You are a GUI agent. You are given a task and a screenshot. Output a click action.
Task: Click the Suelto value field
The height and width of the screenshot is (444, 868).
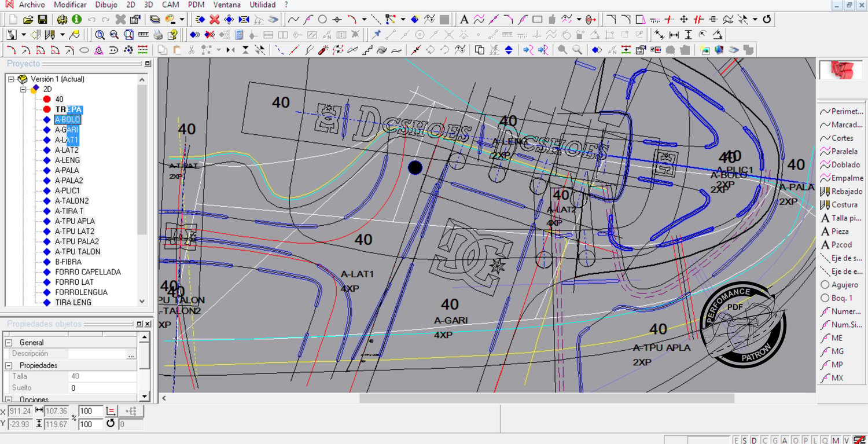[102, 388]
